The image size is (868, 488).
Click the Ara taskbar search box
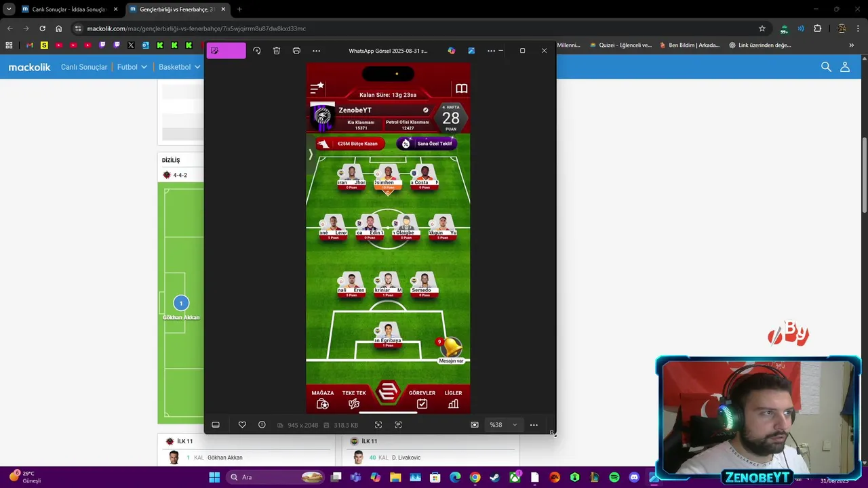(275, 477)
